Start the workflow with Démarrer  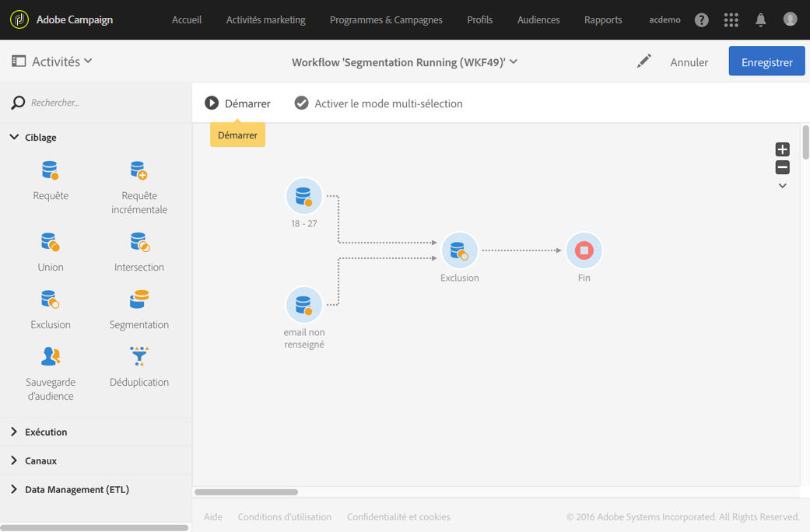237,103
